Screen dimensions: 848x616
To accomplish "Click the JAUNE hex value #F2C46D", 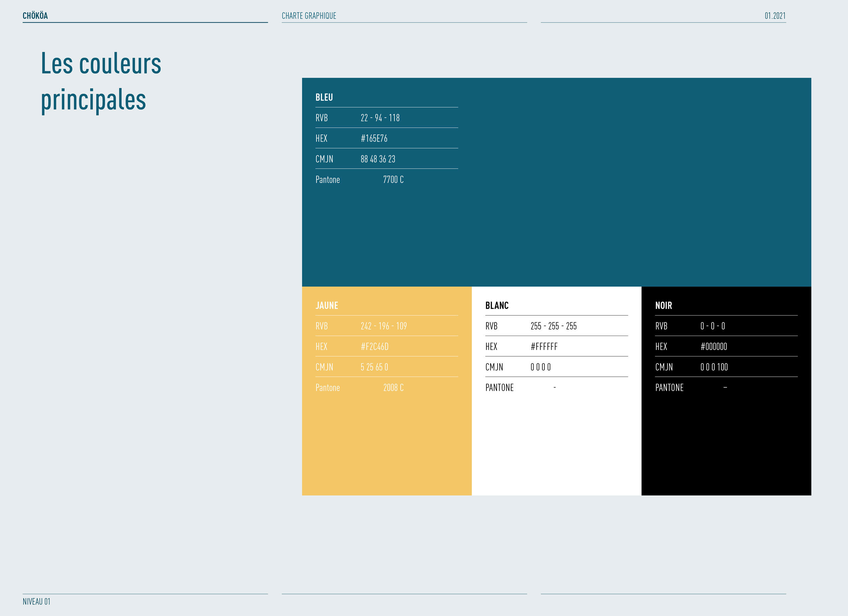I will coord(374,346).
